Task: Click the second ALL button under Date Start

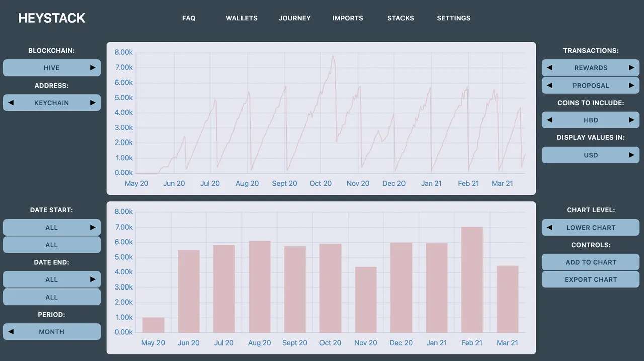Action: [52, 245]
